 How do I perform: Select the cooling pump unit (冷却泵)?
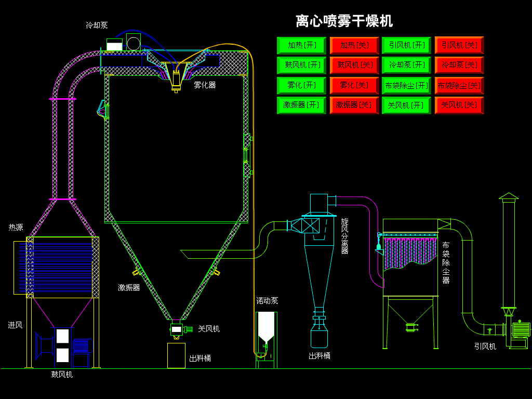point(124,42)
